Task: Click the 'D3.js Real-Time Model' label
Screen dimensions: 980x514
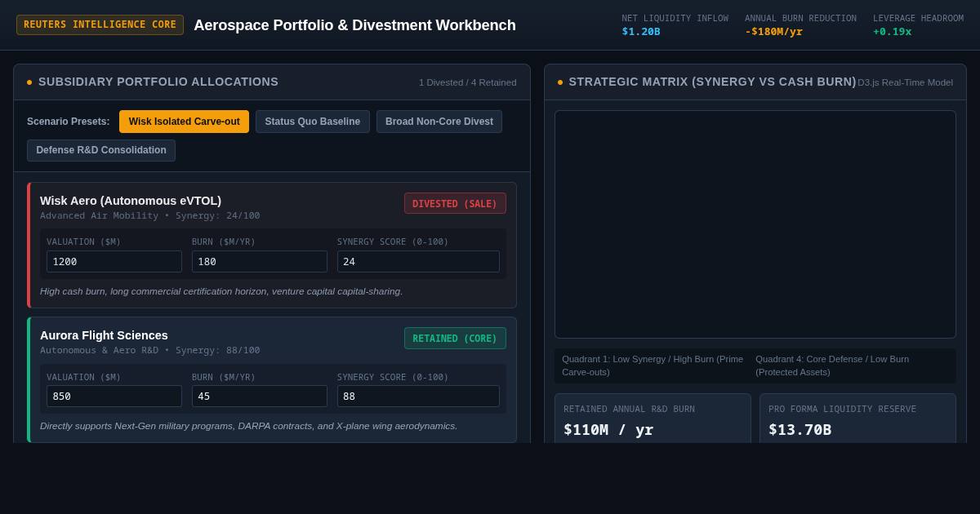Action: click(905, 82)
